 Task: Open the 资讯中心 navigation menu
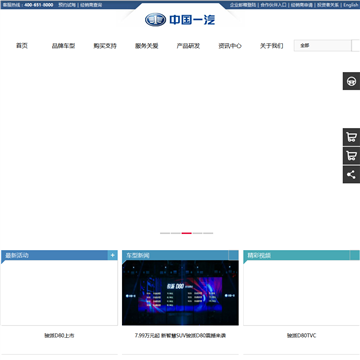[x=230, y=46]
